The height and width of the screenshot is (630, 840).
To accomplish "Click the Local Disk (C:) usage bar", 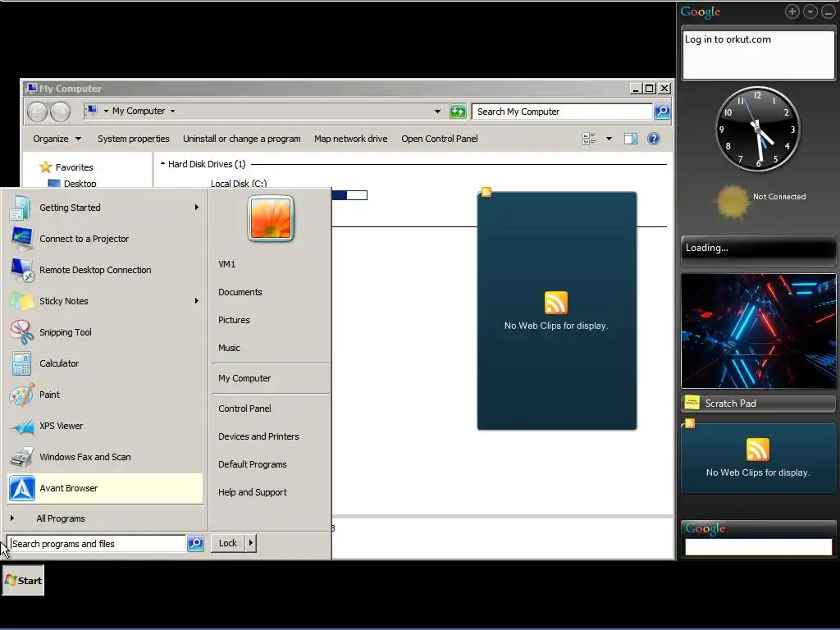I will click(x=349, y=195).
